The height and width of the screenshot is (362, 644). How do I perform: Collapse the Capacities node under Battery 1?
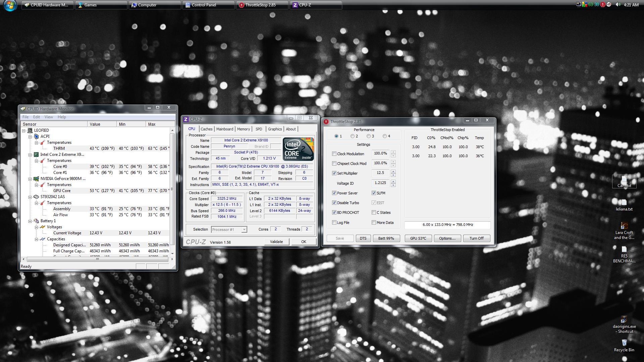tap(37, 239)
